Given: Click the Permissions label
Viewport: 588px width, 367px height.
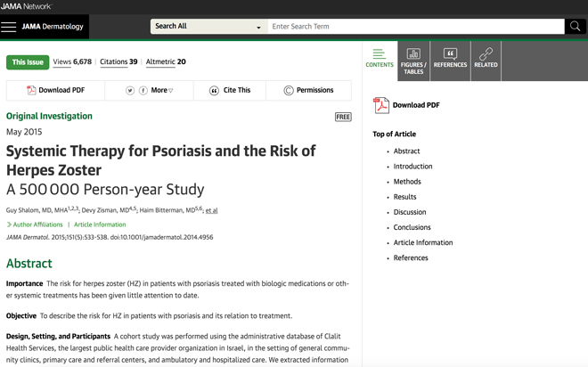Looking at the screenshot, I should click(315, 90).
